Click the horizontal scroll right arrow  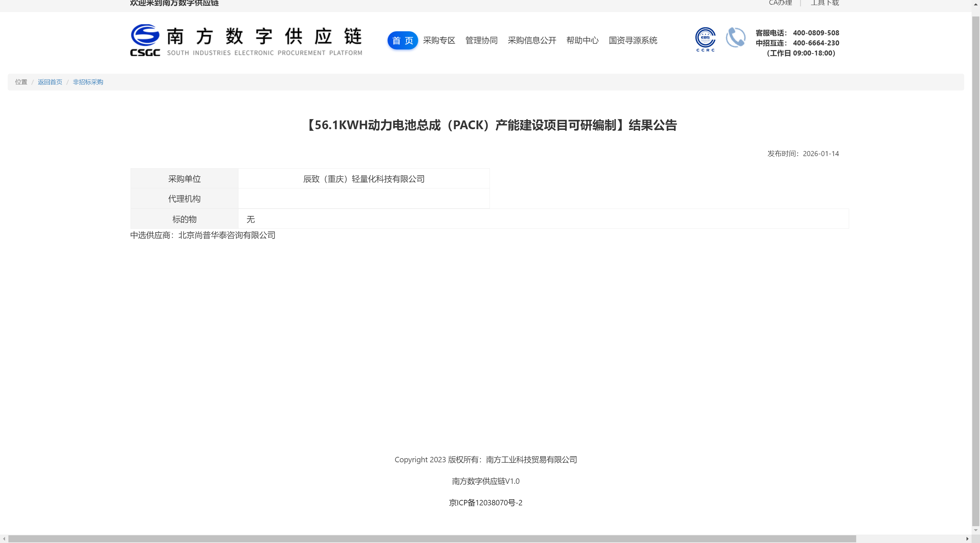[968, 539]
